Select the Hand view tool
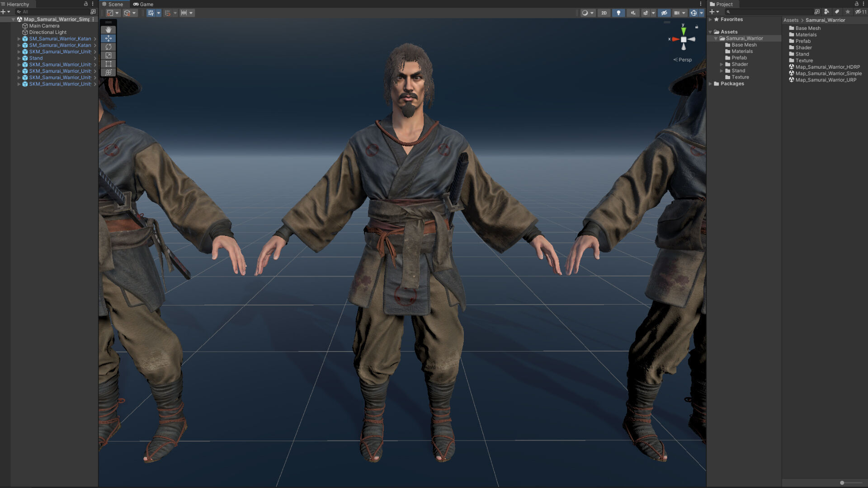 tap(108, 30)
